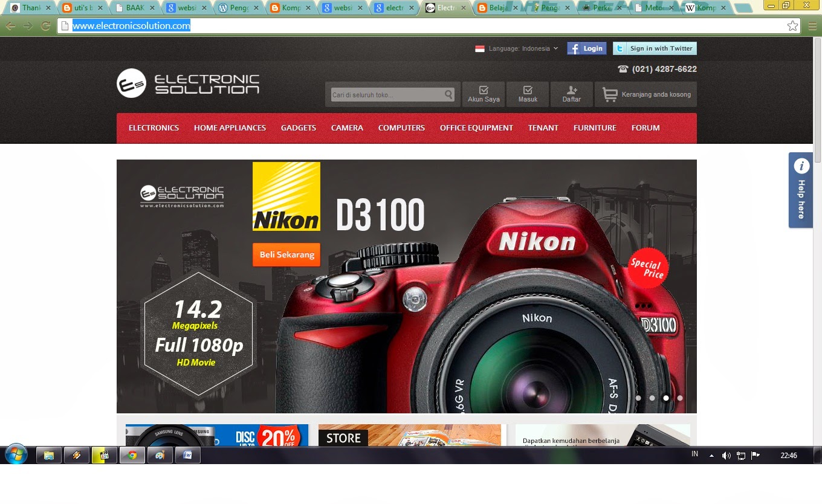Click the search magnifier icon in store search

449,94
